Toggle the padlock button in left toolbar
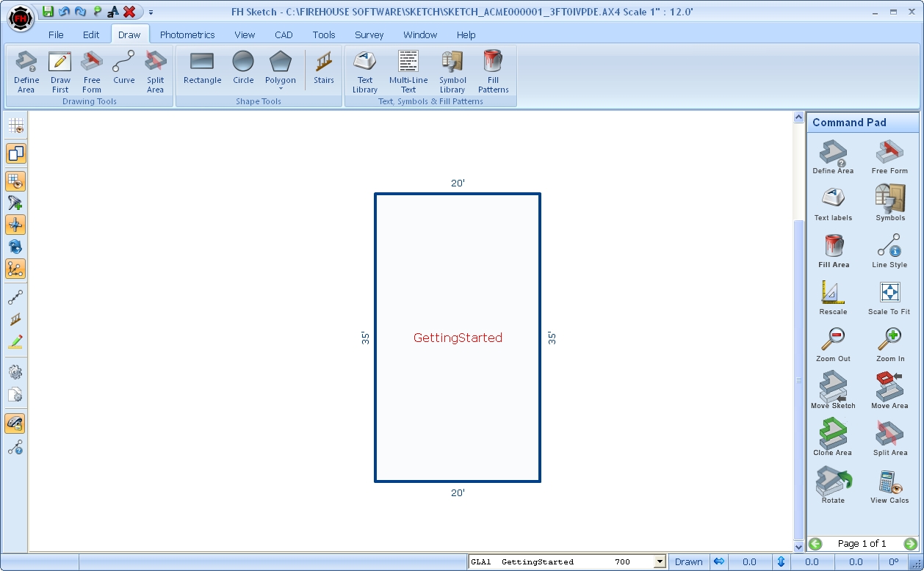924x571 pixels. click(x=15, y=423)
